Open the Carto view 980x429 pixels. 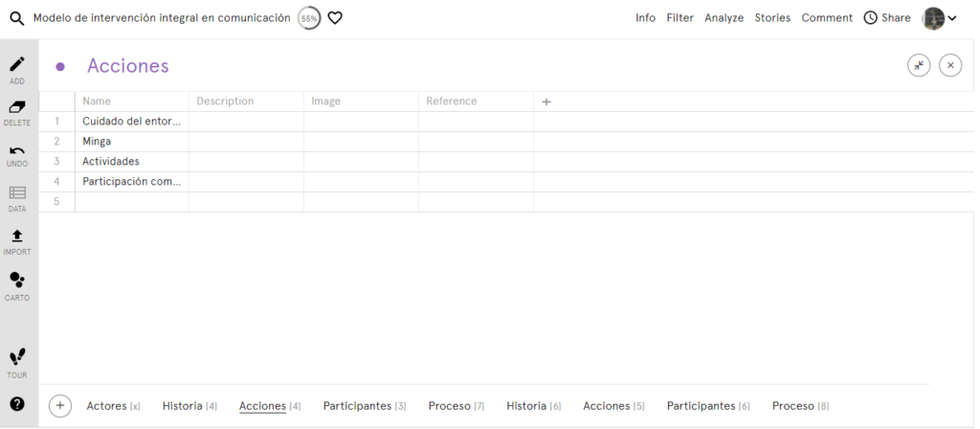(17, 281)
